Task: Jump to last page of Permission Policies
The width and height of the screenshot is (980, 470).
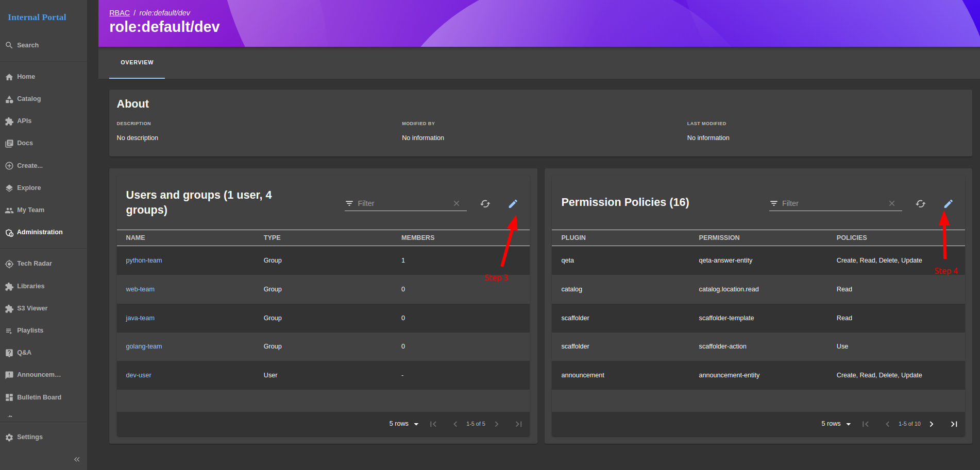Action: coord(954,424)
